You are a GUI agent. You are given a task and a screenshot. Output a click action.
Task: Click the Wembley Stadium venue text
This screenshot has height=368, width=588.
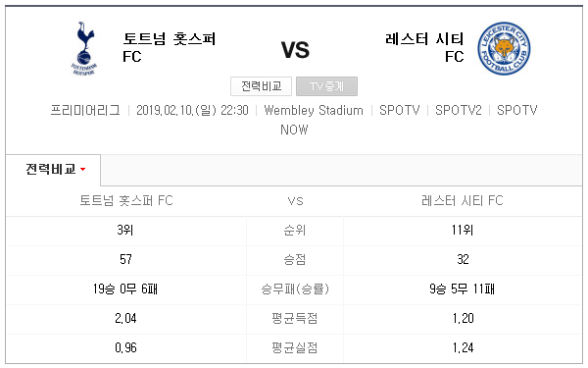pos(314,110)
